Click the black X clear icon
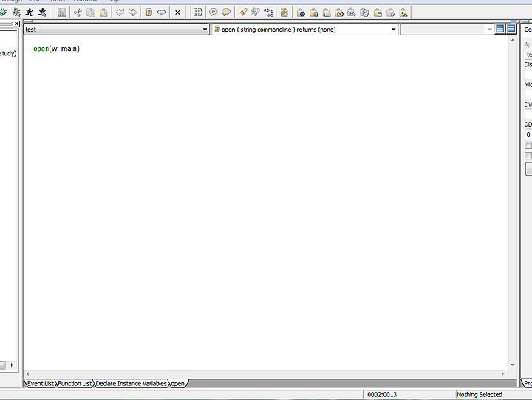 click(x=177, y=13)
